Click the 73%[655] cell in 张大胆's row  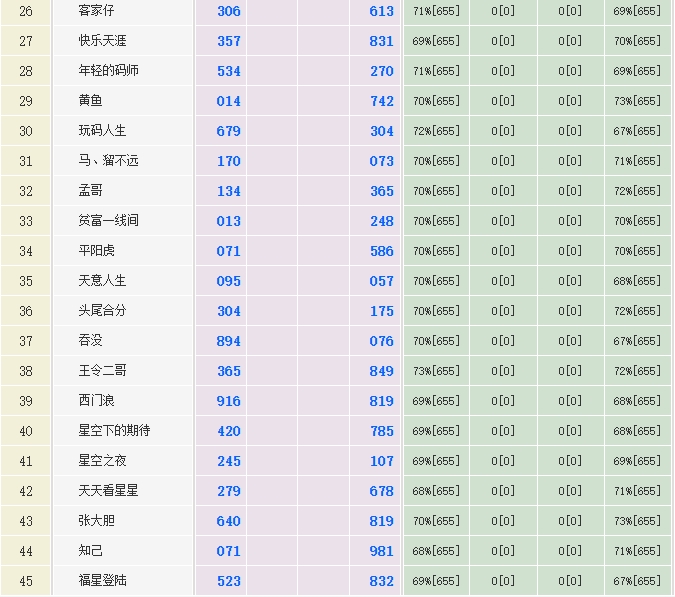[637, 521]
